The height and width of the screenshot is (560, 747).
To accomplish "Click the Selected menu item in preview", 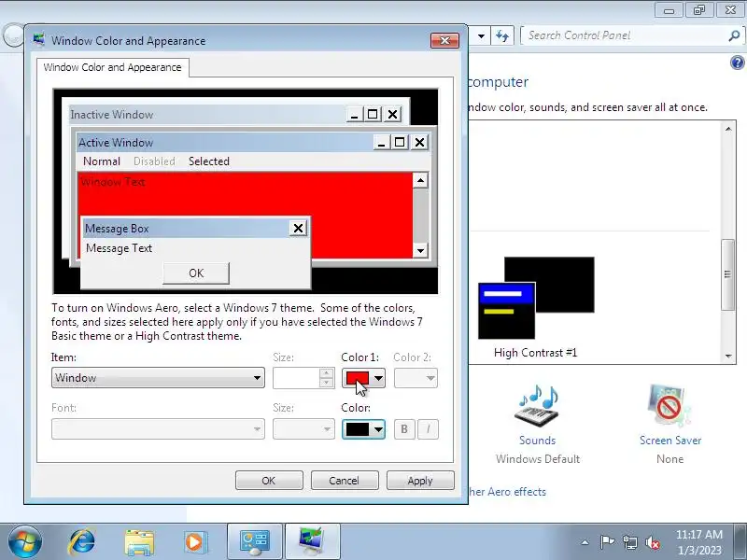I will point(208,161).
